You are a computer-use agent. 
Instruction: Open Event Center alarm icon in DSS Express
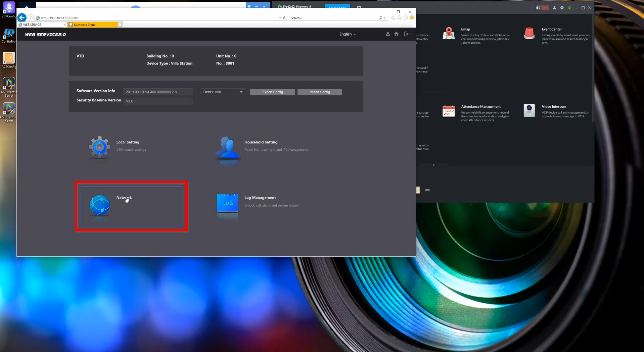tap(529, 33)
